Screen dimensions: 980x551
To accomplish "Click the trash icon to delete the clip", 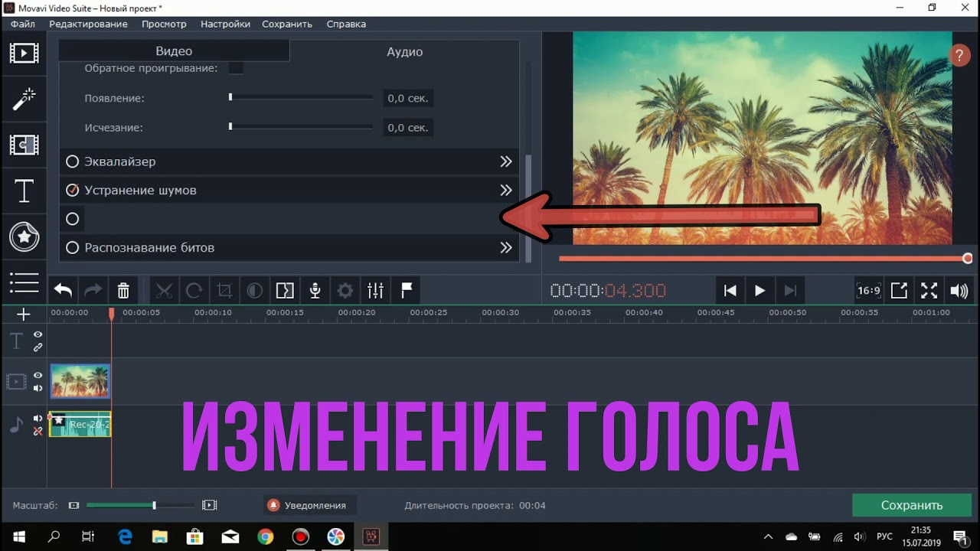I will click(x=123, y=291).
